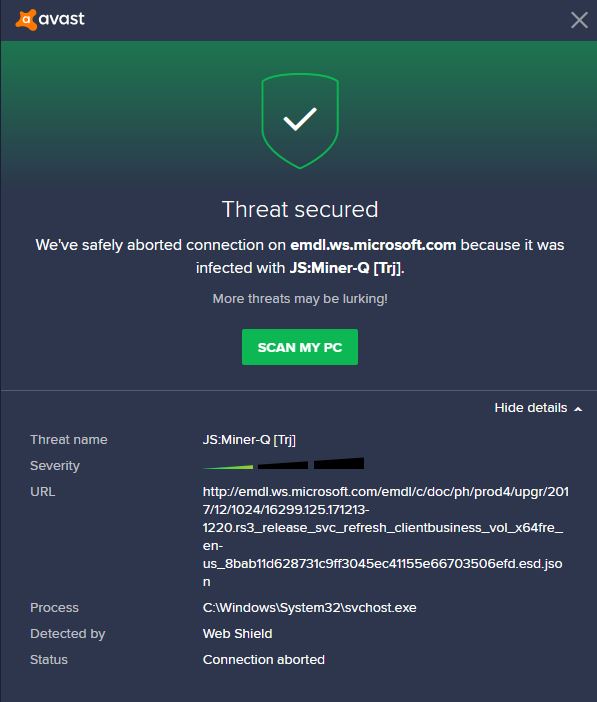Click the Web Shield detected-by value
597x702 pixels.
point(237,634)
